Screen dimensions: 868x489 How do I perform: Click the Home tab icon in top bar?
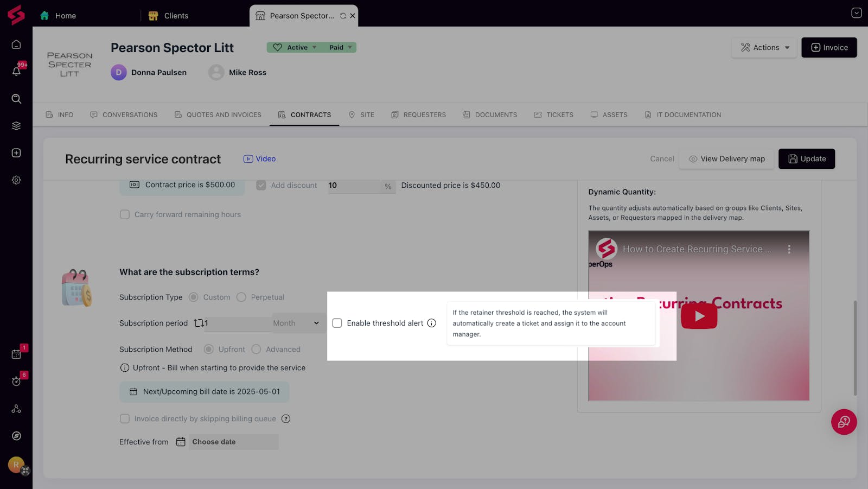coord(44,16)
